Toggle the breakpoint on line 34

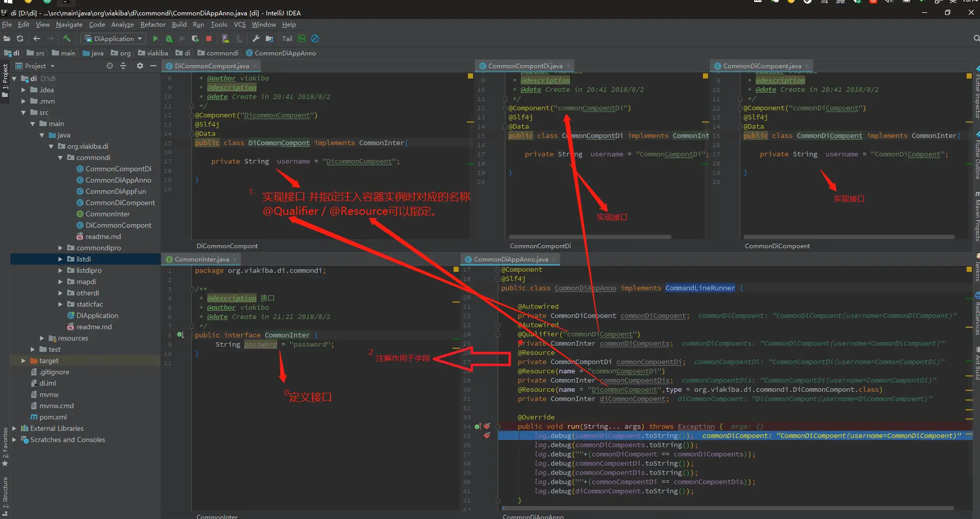[x=487, y=426]
